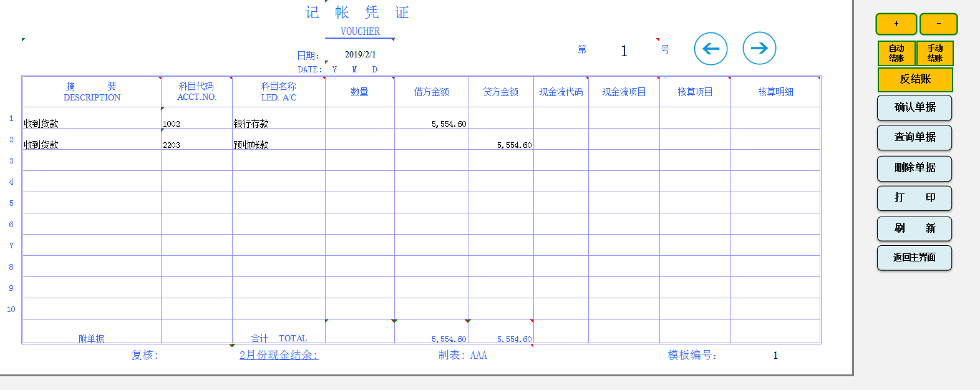Run 手动结账 manual closing

pyautogui.click(x=934, y=53)
